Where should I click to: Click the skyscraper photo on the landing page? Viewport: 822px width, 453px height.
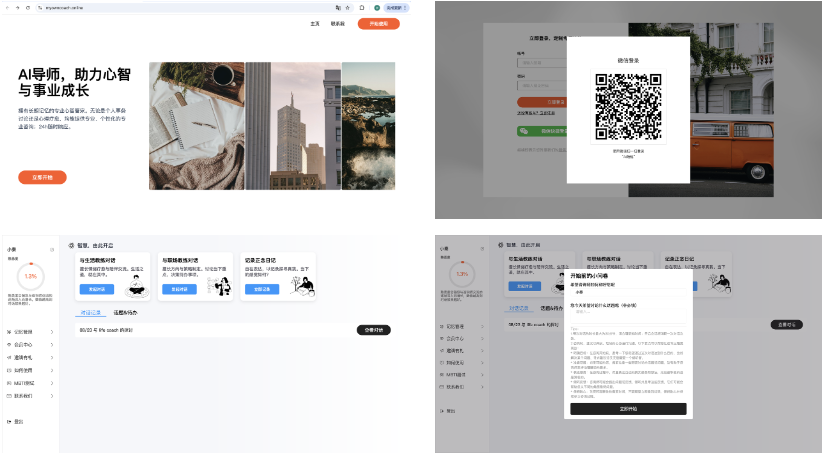tap(293, 126)
